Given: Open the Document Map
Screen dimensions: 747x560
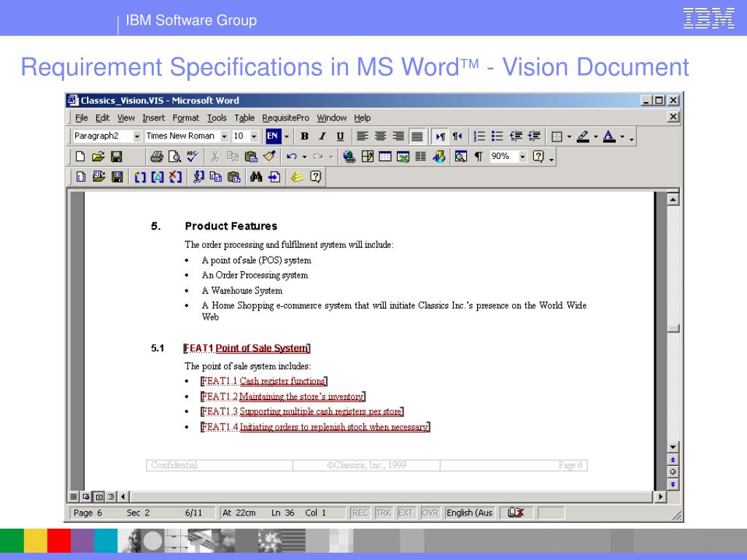Looking at the screenshot, I should [x=461, y=157].
